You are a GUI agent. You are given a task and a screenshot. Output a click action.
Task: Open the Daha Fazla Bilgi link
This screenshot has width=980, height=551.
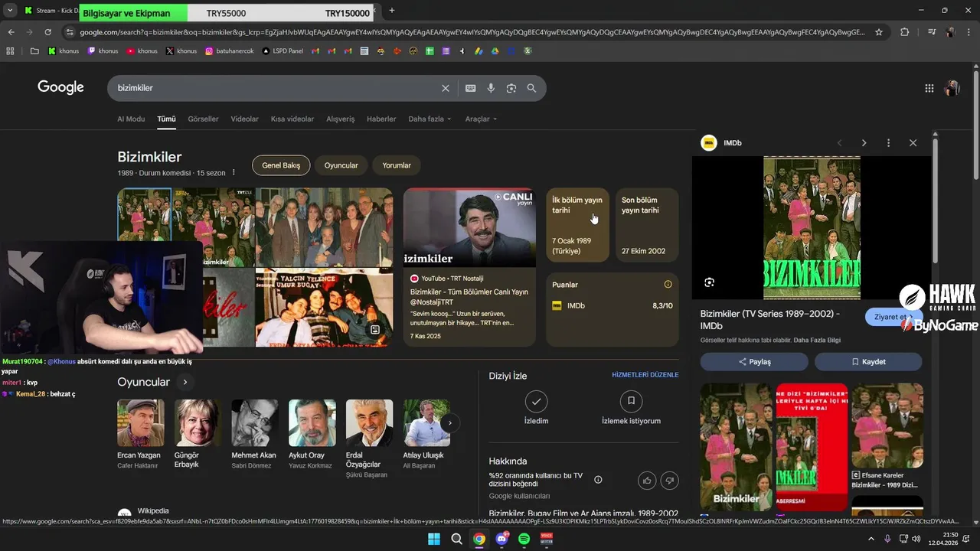[817, 340]
